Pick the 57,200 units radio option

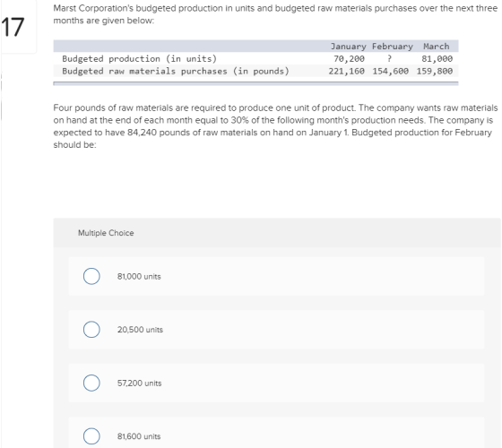91,383
